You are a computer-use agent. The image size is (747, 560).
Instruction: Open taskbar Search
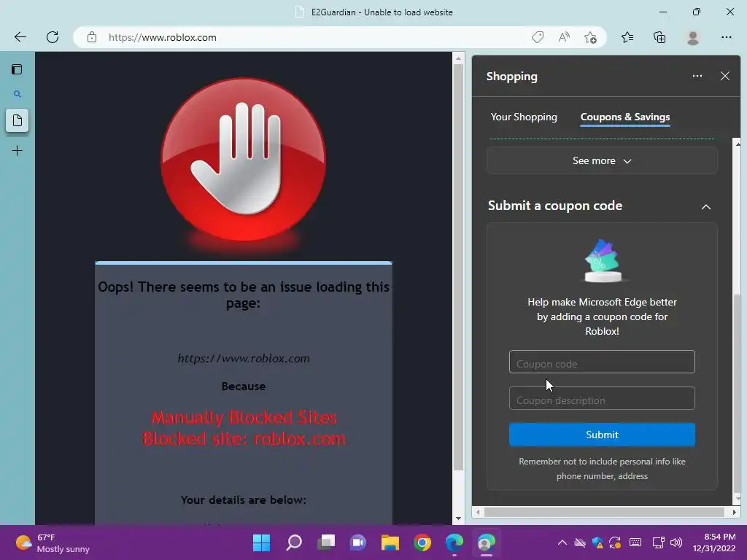[294, 542]
